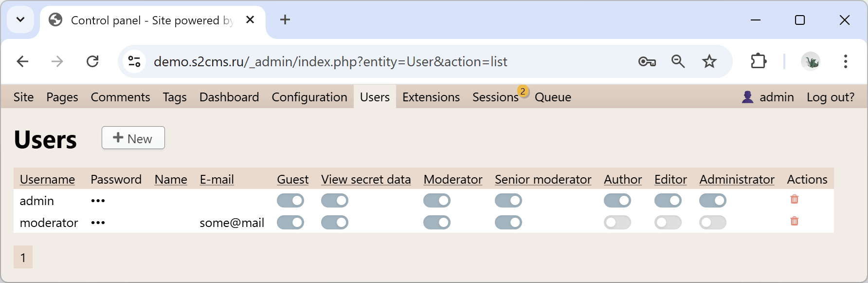This screenshot has height=283, width=868.
Task: Turn off Senior moderator for moderator user
Action: click(508, 223)
